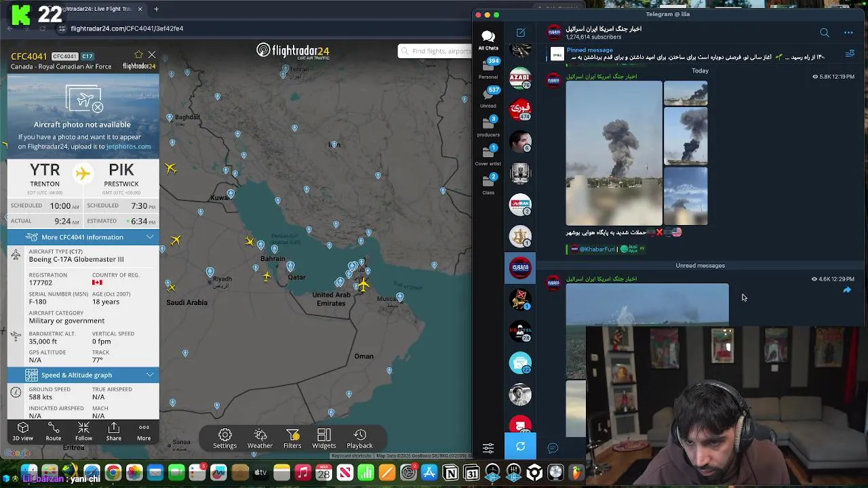
Task: Open pinned messages list icon
Action: click(850, 54)
